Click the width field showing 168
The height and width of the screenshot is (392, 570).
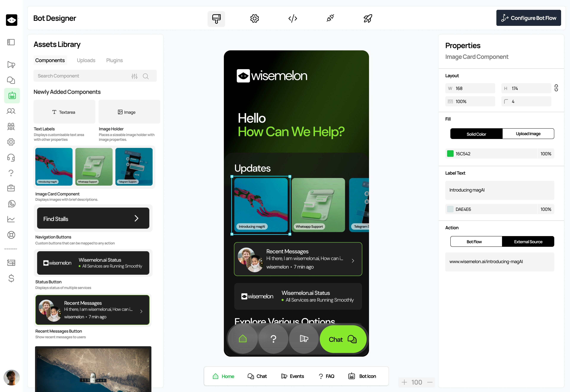[x=470, y=88]
